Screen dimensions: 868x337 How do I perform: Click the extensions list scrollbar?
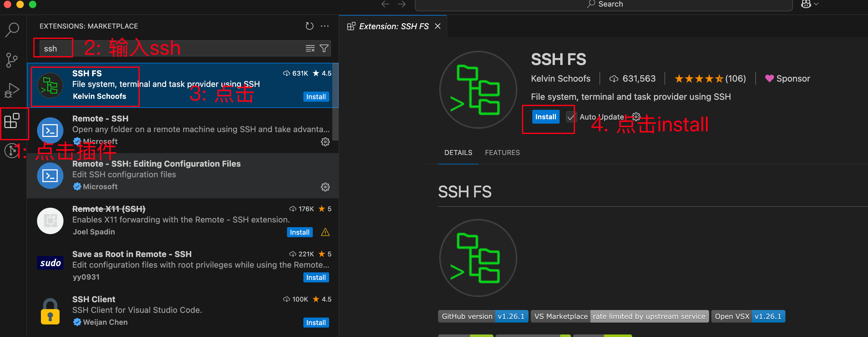(335, 102)
